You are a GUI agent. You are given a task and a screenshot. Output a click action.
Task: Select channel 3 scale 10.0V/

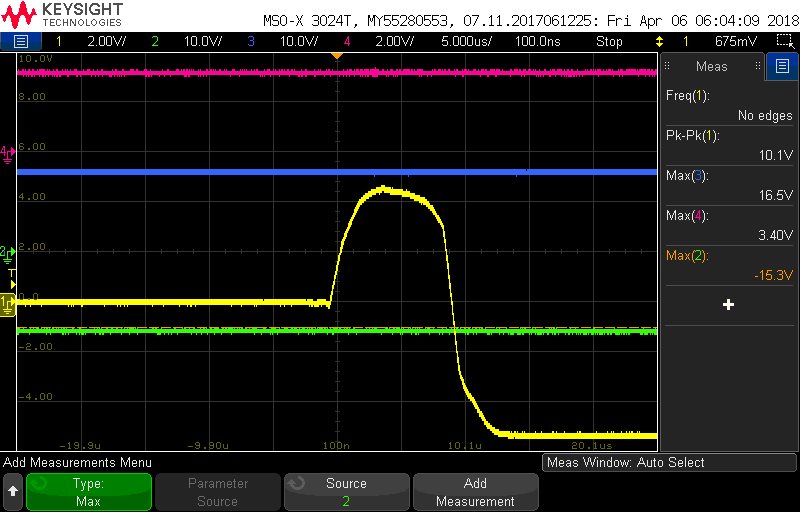pyautogui.click(x=299, y=41)
